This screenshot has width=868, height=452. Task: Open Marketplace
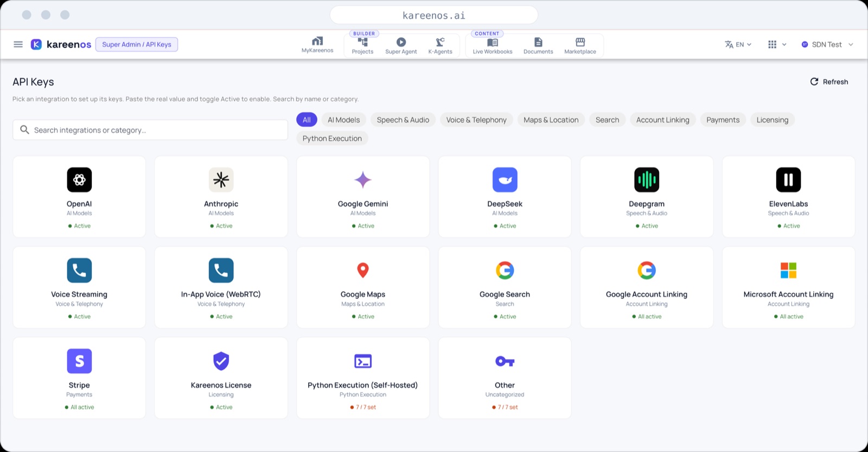[x=580, y=46]
